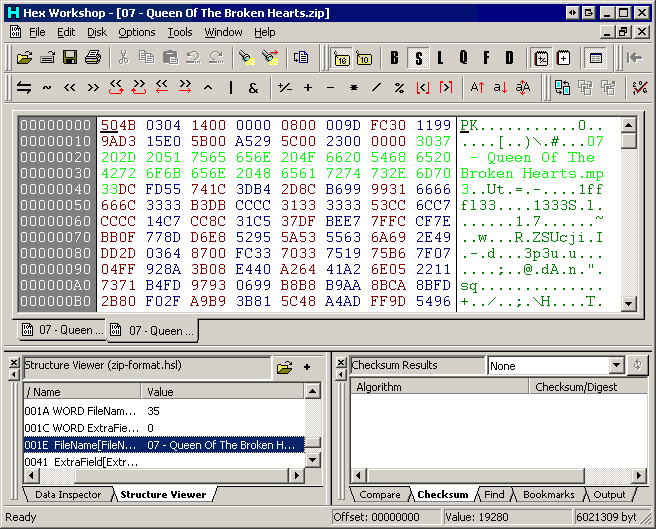This screenshot has width=656, height=529.
Task: Select Byte grouping with B button
Action: point(394,58)
